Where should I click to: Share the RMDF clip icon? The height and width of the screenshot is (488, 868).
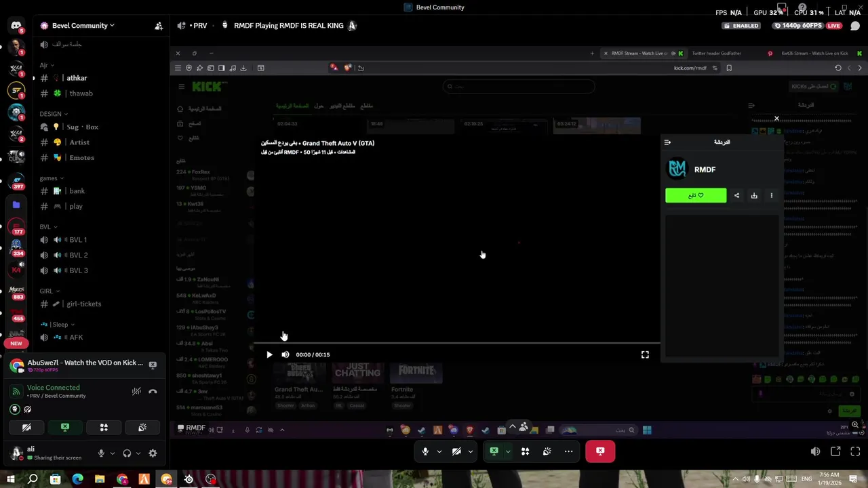pyautogui.click(x=737, y=196)
